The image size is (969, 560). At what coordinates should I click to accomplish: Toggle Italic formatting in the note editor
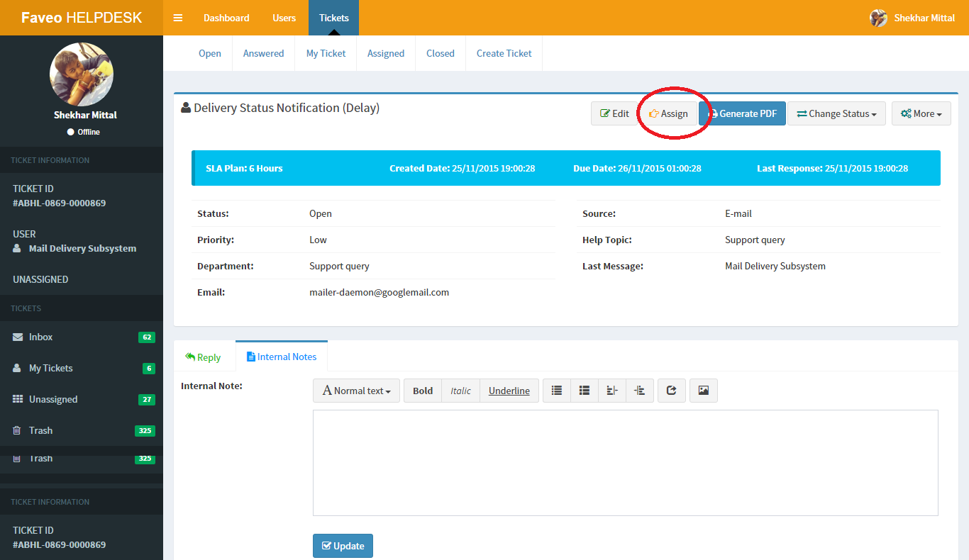pyautogui.click(x=460, y=391)
